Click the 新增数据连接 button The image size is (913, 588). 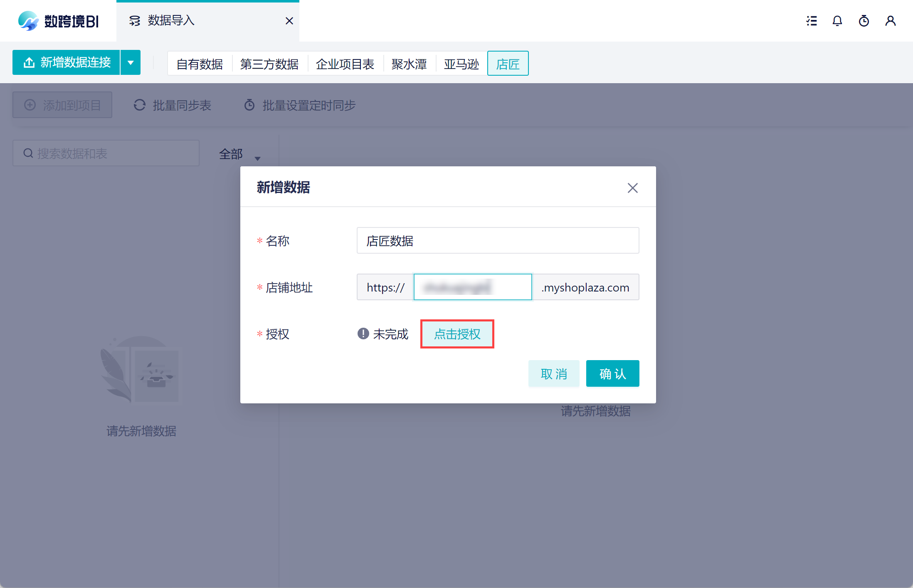click(x=67, y=63)
